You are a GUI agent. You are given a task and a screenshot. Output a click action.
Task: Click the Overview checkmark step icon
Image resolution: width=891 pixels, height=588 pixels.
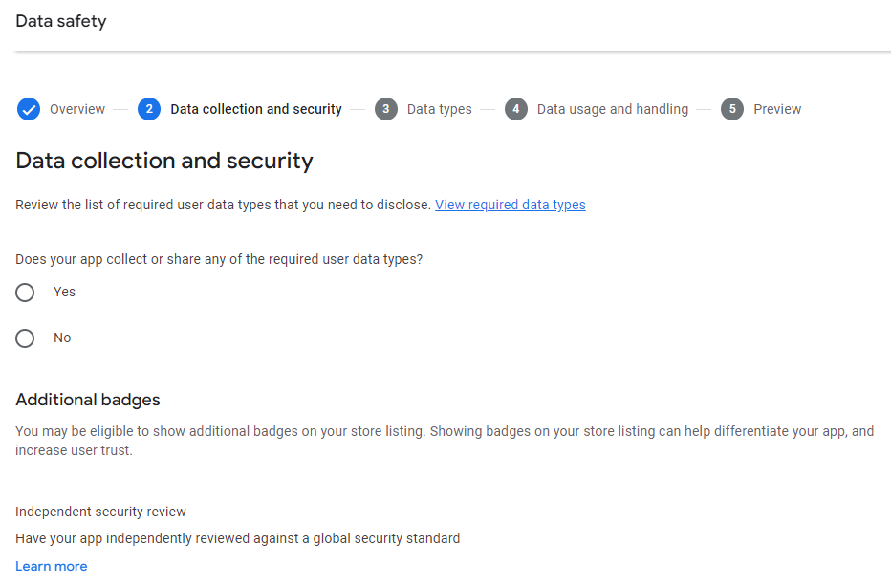pos(29,109)
